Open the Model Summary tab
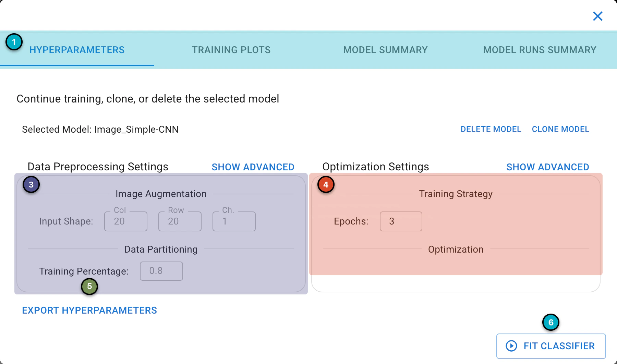617x364 pixels. pyautogui.click(x=386, y=50)
